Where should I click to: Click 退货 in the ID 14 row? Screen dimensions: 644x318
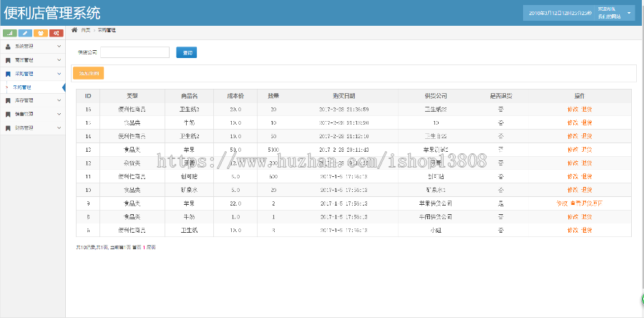587,136
